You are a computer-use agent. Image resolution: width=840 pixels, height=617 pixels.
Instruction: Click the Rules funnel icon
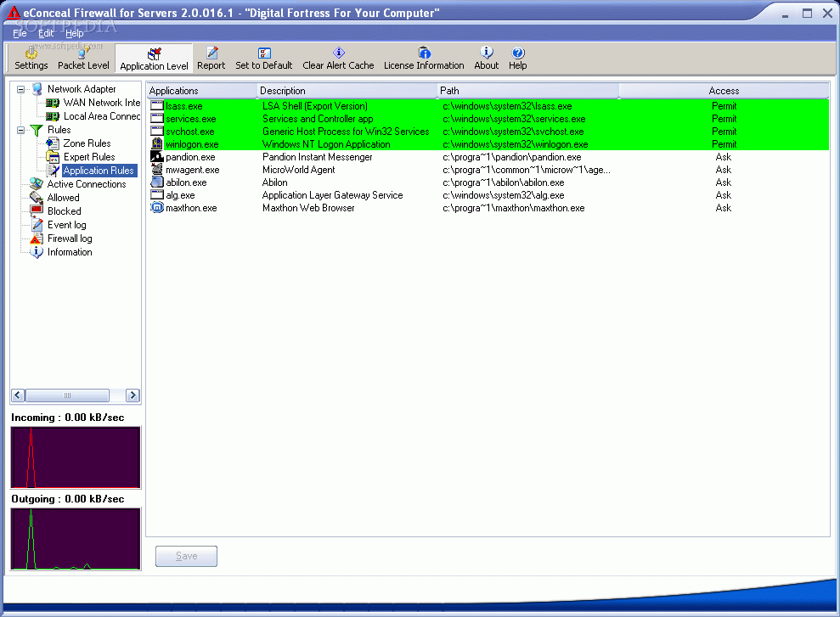coord(37,130)
